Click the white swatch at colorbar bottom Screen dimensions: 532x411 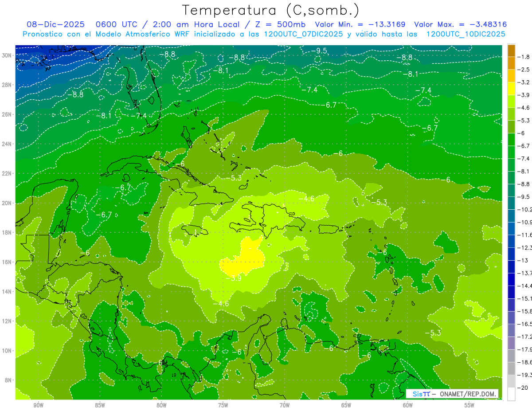511,394
